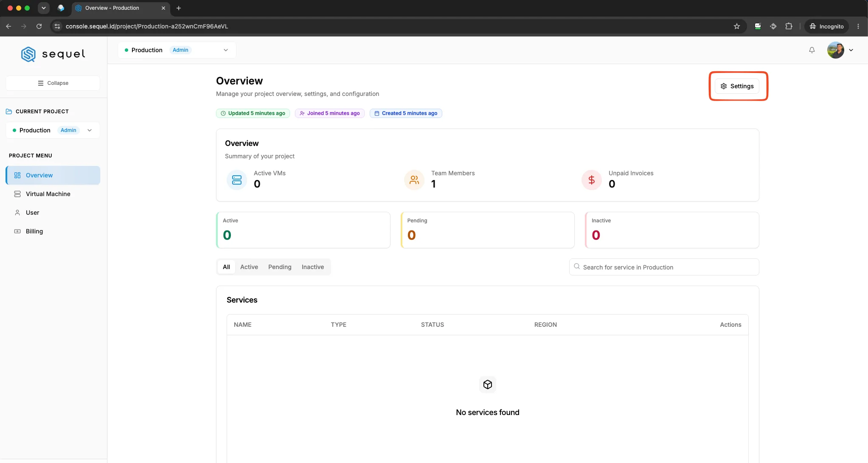Bookmark this page with the star icon
This screenshot has width=868, height=463.
point(737,26)
